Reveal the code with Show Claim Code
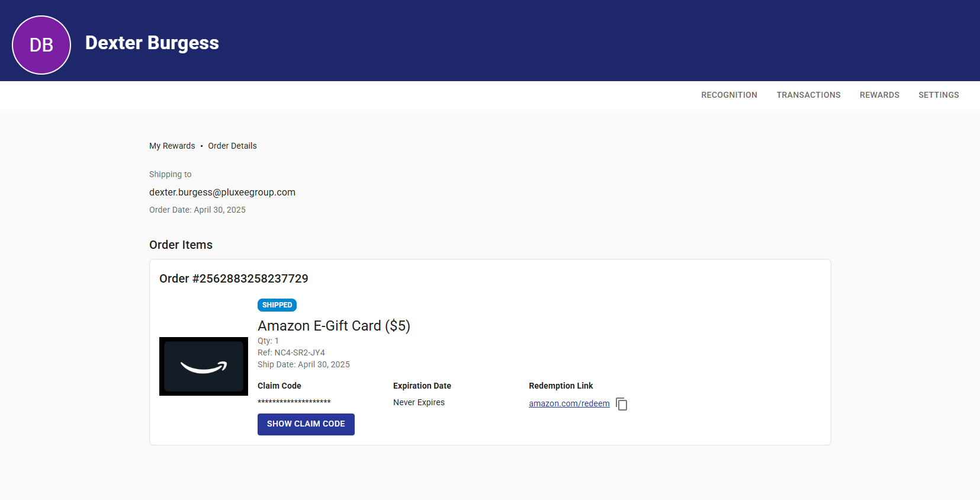 tap(306, 424)
